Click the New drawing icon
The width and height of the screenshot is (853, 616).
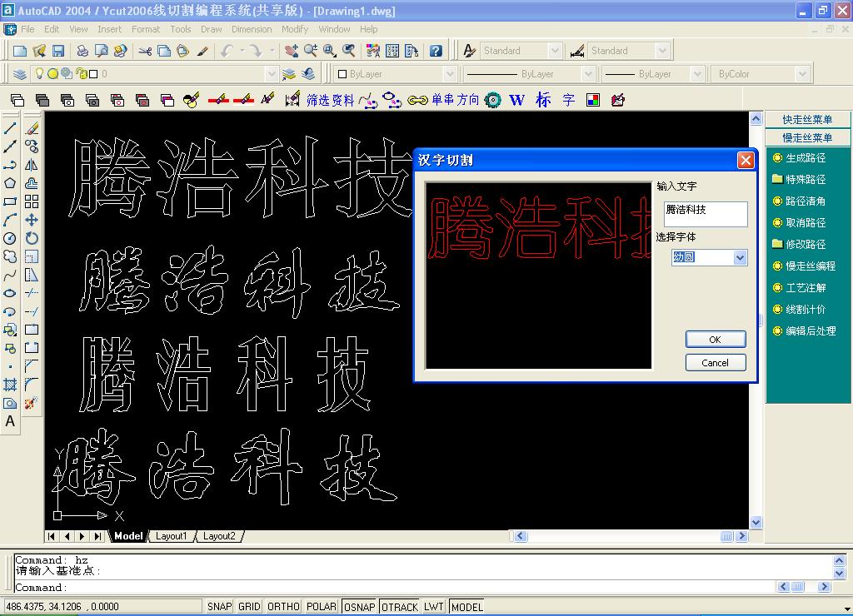pos(20,51)
